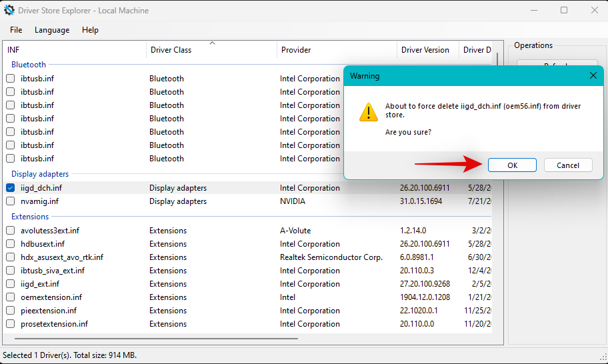Screen dimensions: 608x364
Task: Check the nvamig.inf driver checkbox
Action: [11, 201]
